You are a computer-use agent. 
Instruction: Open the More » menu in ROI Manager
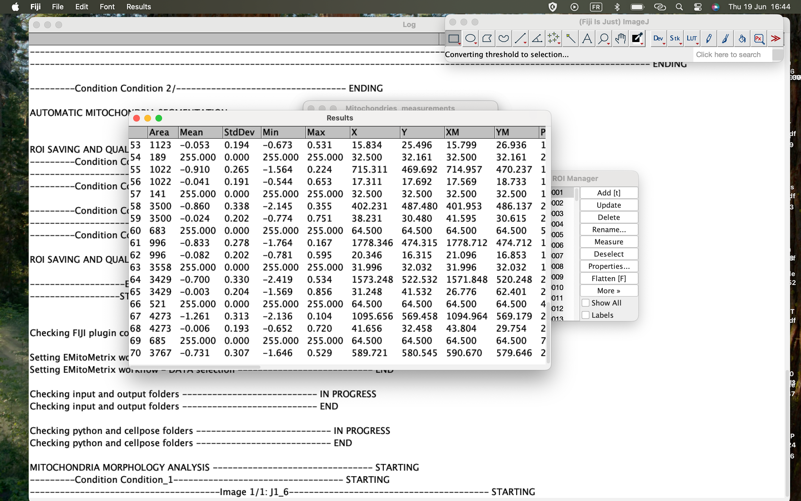608,291
